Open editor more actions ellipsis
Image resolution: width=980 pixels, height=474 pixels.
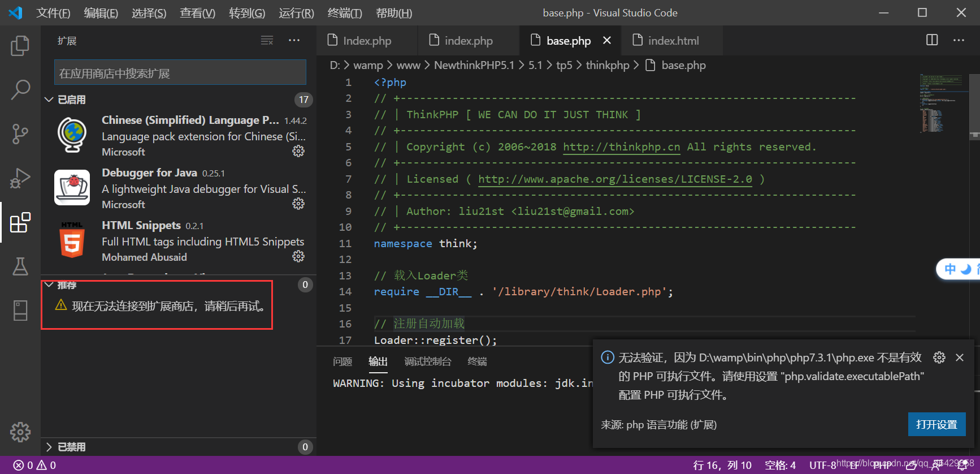(959, 40)
